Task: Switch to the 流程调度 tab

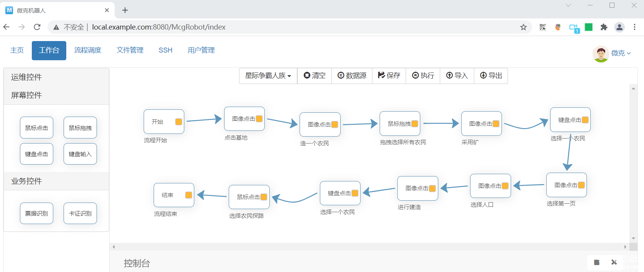Action: (88, 50)
